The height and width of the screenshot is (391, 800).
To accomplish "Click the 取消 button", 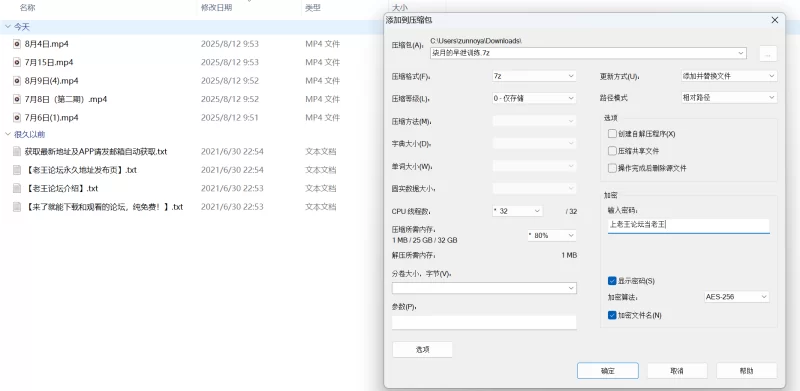I will (x=677, y=371).
